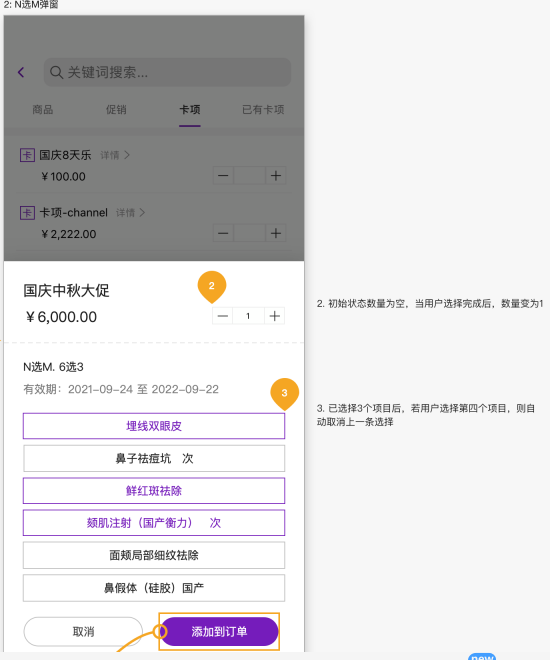Expand 详情 for 卡项-channel
This screenshot has width=550, height=660.
coord(130,213)
